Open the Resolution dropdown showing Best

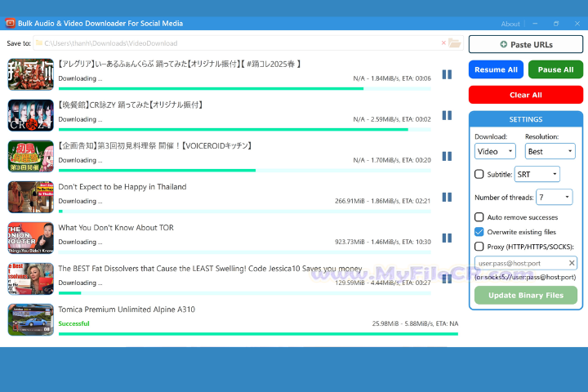point(550,151)
